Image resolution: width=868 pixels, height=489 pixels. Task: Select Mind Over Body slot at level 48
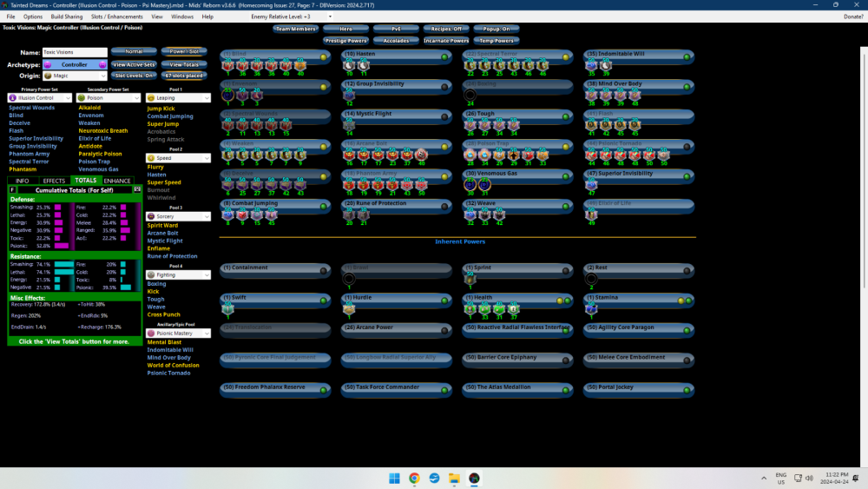pos(635,96)
